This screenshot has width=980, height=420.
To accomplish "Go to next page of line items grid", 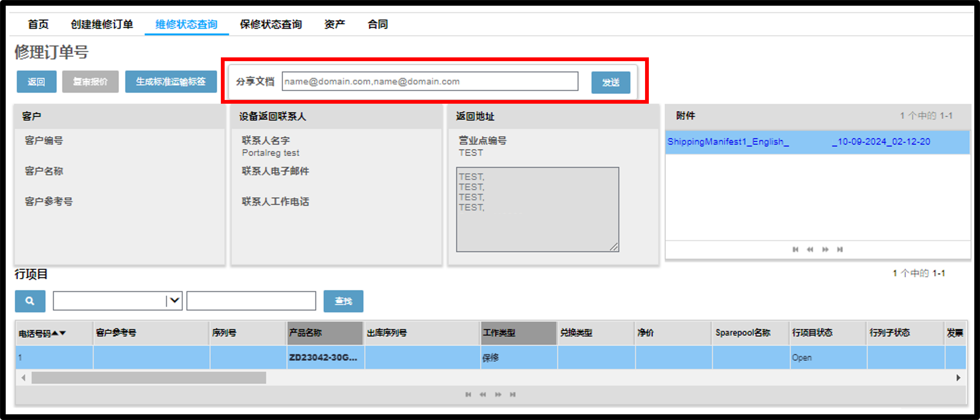I will (498, 394).
